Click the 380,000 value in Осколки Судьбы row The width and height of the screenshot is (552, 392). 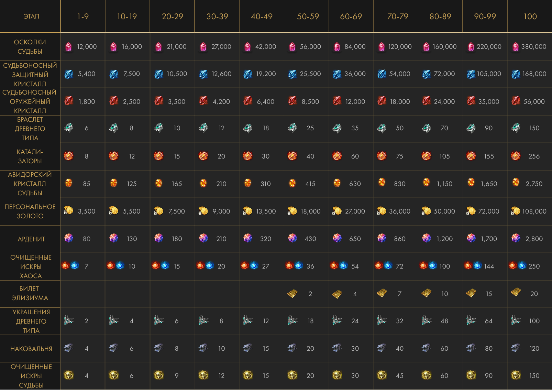pyautogui.click(x=533, y=47)
